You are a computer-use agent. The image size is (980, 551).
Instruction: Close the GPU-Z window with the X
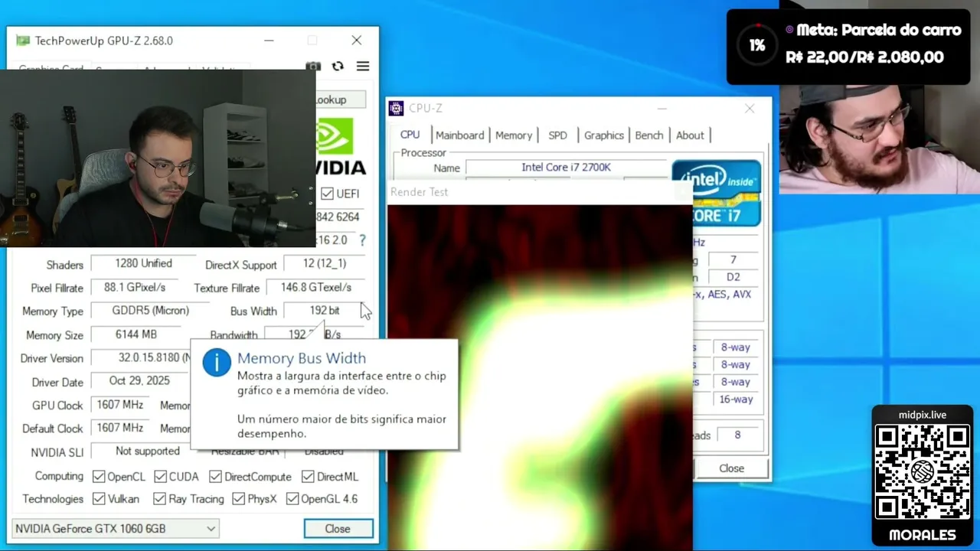coord(357,41)
